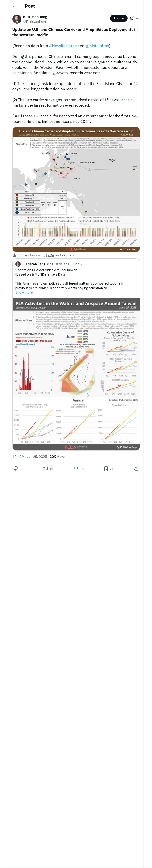Screen dimensions: 152x868
Task: Click the quoted post's small author avatar
Action: (x=18, y=264)
